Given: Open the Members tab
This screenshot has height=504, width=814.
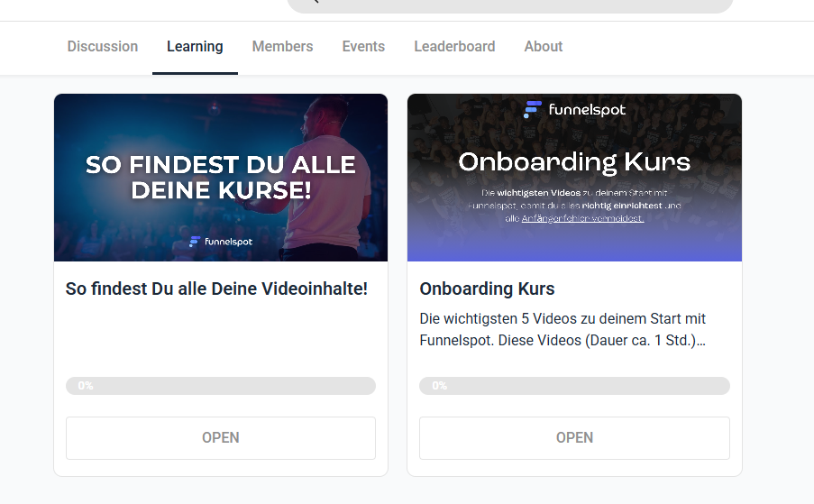Looking at the screenshot, I should coord(282,47).
